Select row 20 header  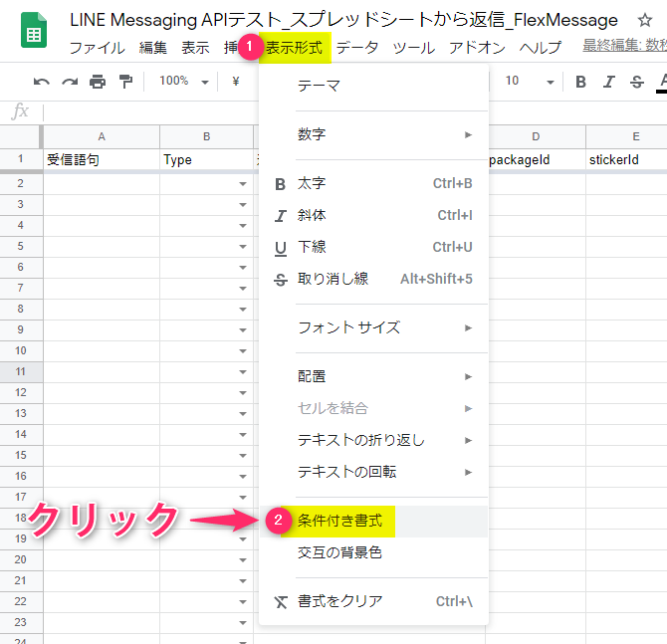21,559
